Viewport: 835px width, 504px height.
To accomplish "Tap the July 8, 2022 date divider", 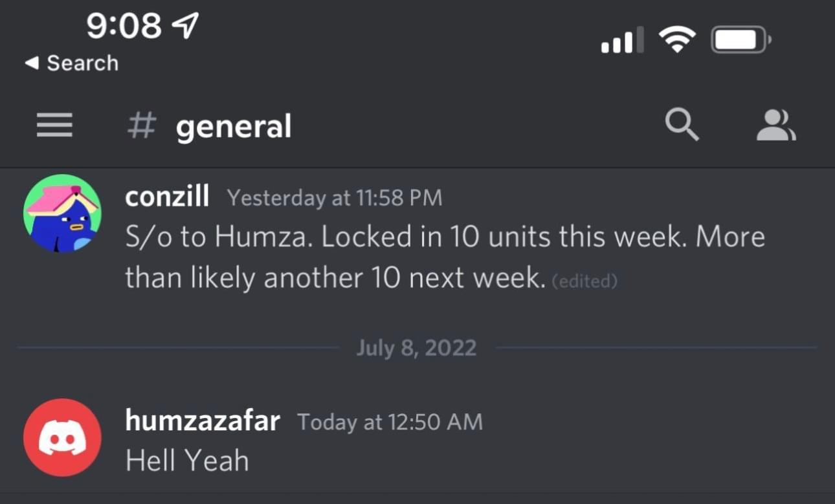I will point(416,348).
